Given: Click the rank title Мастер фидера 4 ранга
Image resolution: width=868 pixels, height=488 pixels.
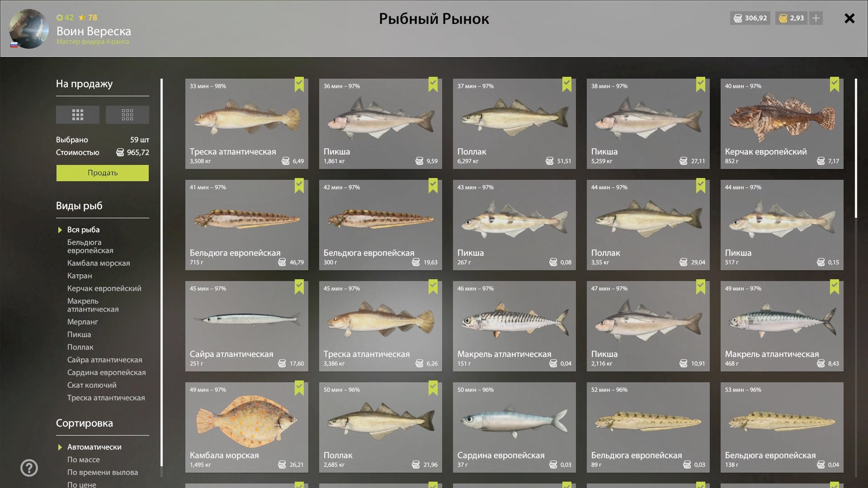Looking at the screenshot, I should (x=93, y=42).
